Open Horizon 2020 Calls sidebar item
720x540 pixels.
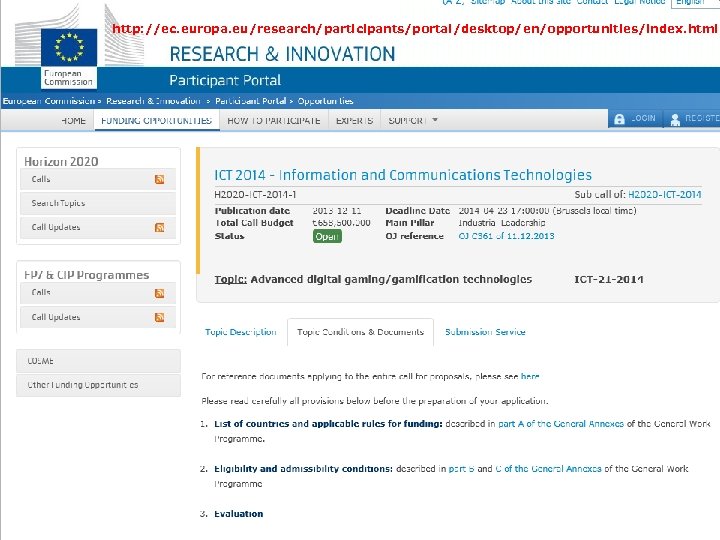coord(98,179)
